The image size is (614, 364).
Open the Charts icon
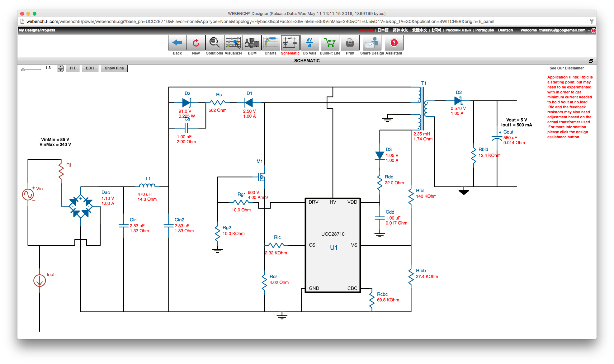(x=271, y=43)
